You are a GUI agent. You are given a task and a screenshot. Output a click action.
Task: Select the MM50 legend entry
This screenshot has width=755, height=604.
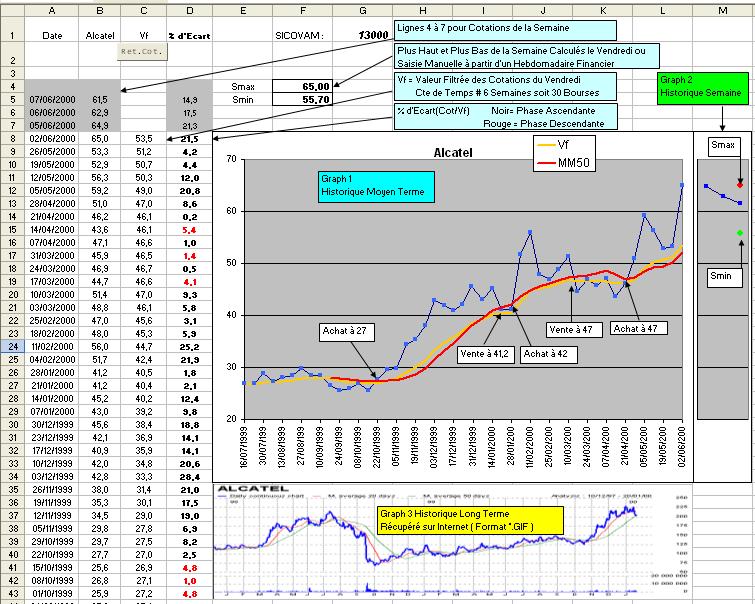tap(564, 163)
